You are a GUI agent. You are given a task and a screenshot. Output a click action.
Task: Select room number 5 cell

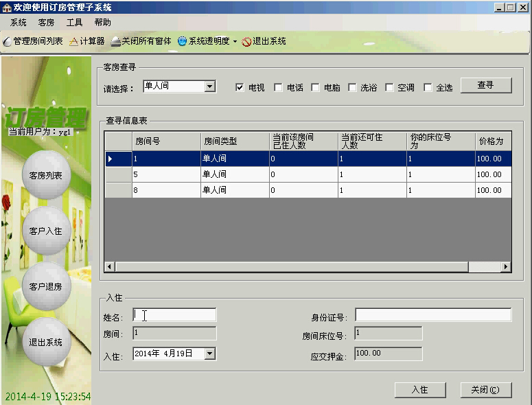tap(166, 174)
